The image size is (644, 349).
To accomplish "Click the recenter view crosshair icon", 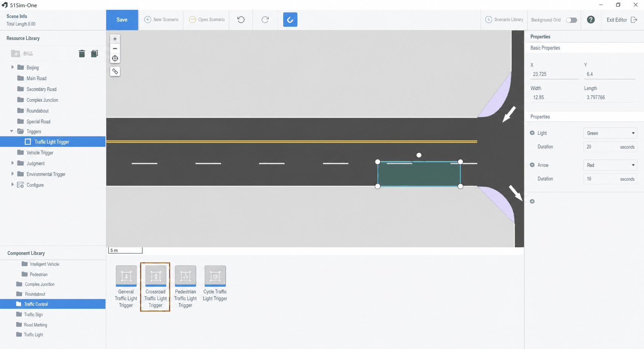I will [x=115, y=58].
